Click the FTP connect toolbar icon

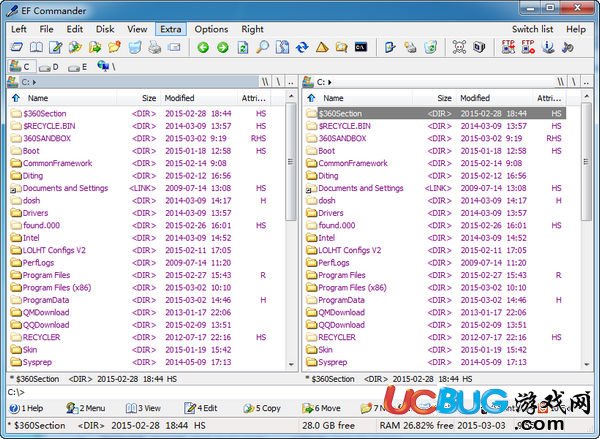508,47
